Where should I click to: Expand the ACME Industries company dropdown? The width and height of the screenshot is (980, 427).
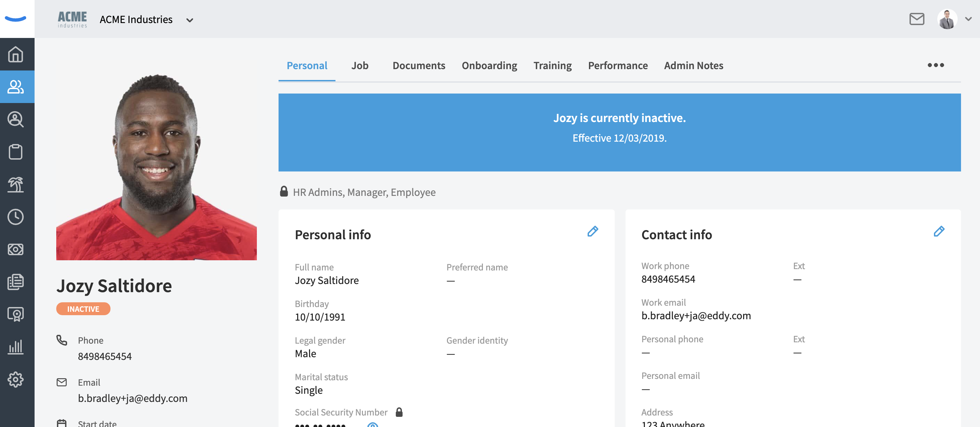pyautogui.click(x=189, y=20)
